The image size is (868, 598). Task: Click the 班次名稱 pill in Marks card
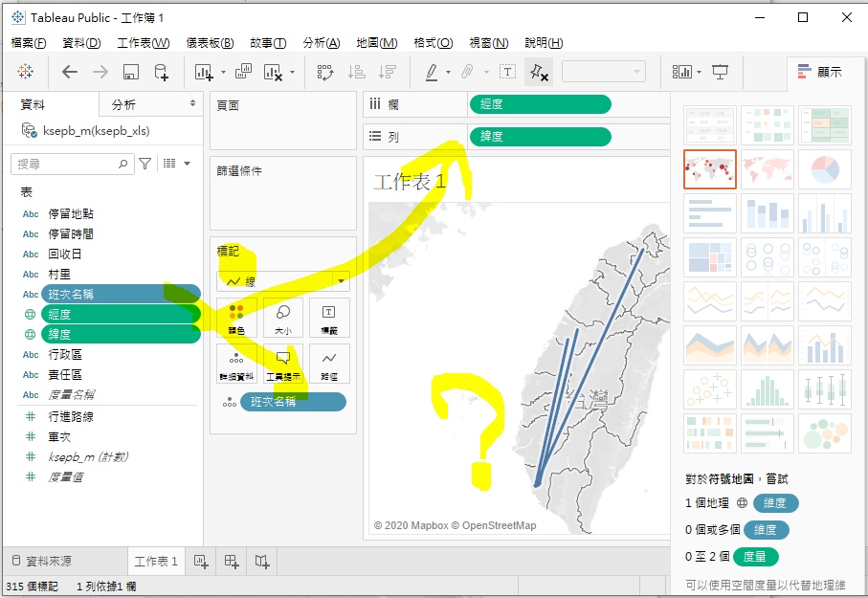(x=294, y=402)
